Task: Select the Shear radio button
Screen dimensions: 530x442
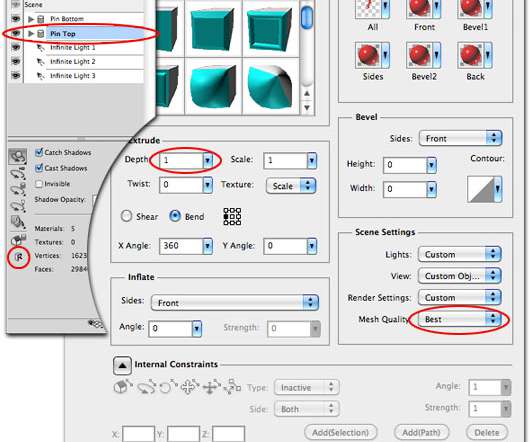Action: click(x=126, y=216)
